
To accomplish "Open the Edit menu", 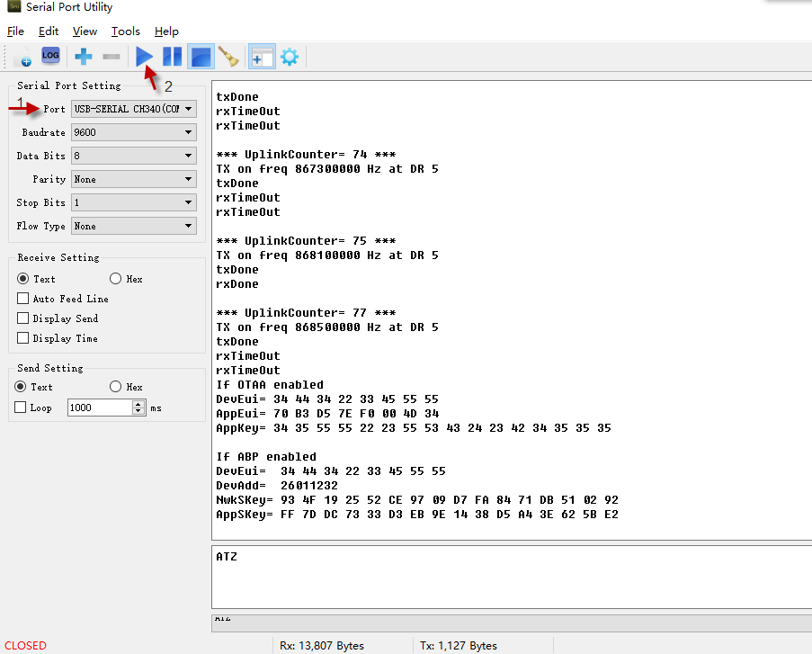I will [49, 31].
